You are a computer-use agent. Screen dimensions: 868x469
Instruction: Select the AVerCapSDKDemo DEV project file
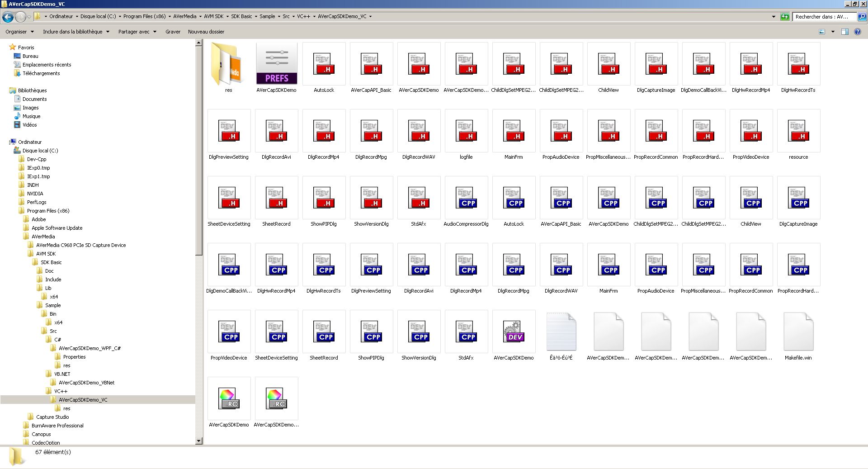(x=514, y=332)
